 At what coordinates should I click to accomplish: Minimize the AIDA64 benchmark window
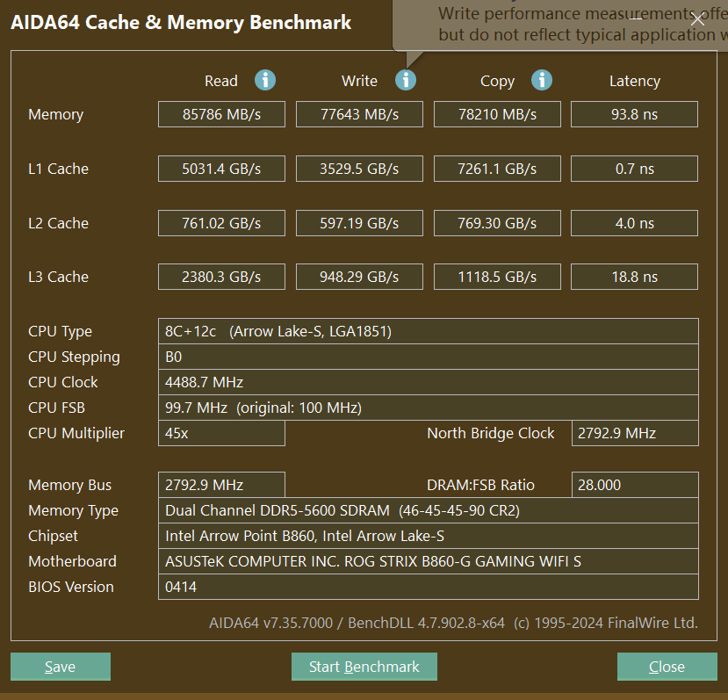[636, 19]
